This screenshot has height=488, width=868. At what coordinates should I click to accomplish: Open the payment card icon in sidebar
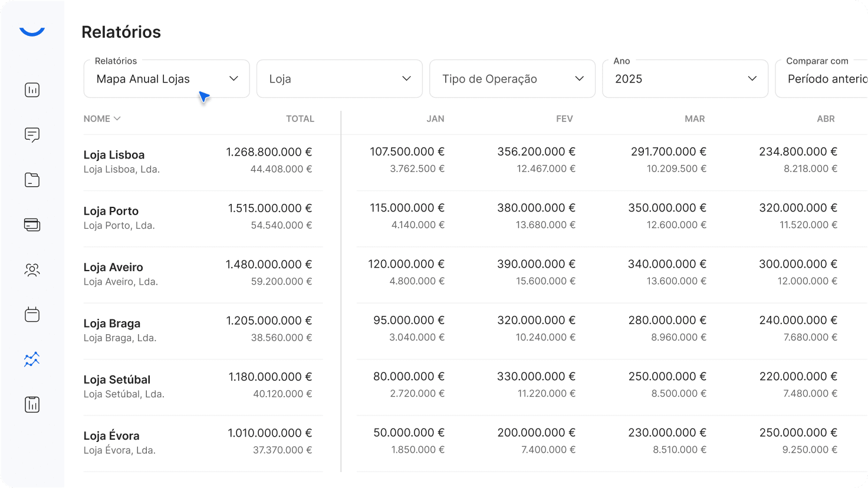coord(32,225)
